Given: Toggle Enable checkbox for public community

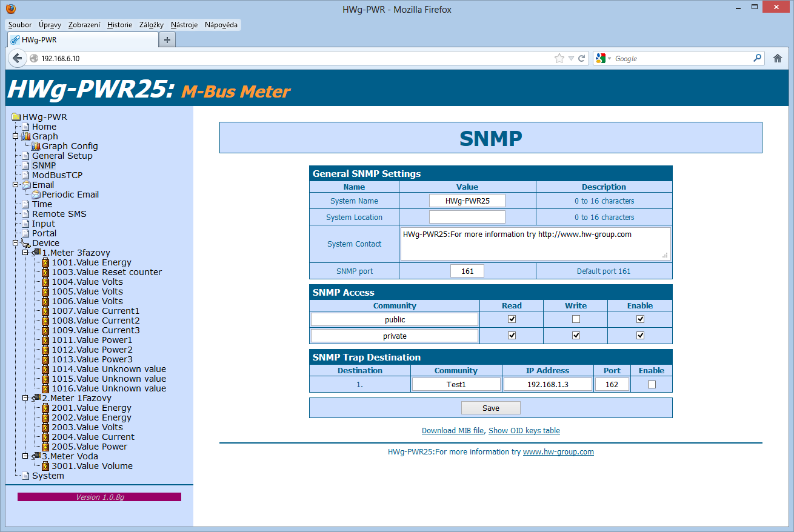Looking at the screenshot, I should [640, 319].
